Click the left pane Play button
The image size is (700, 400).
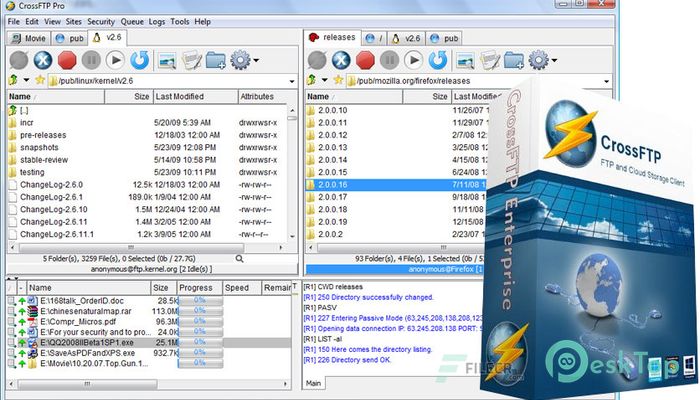coord(115,60)
